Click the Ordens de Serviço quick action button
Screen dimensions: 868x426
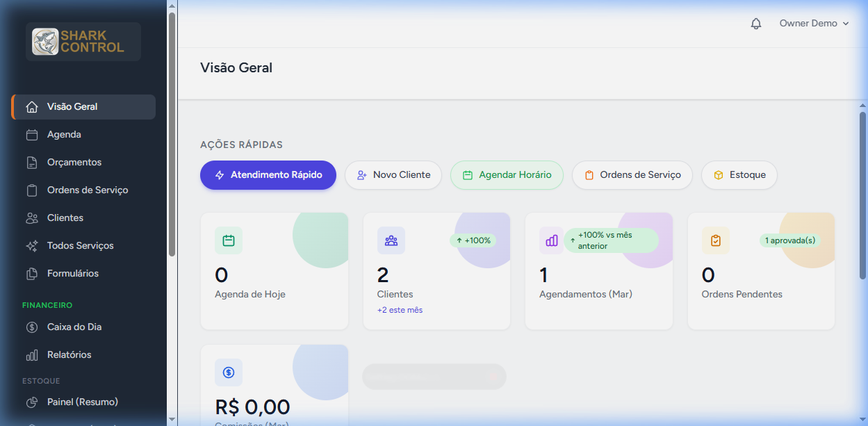(632, 175)
